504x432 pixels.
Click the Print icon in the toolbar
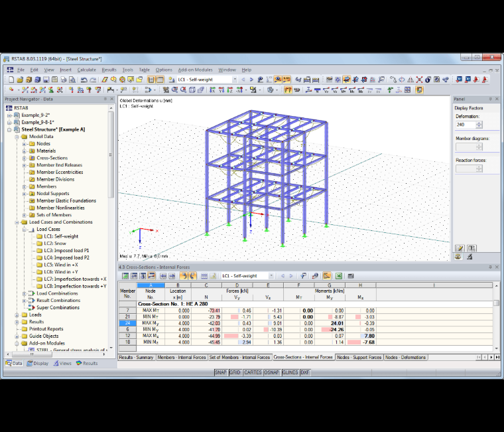[x=64, y=80]
